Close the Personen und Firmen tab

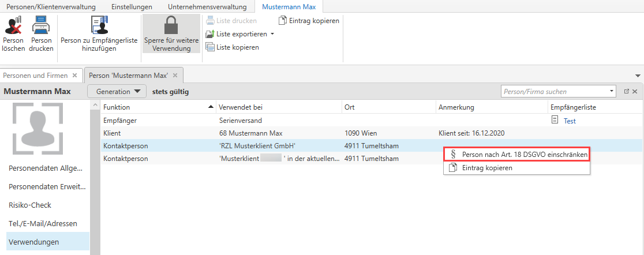pos(74,76)
